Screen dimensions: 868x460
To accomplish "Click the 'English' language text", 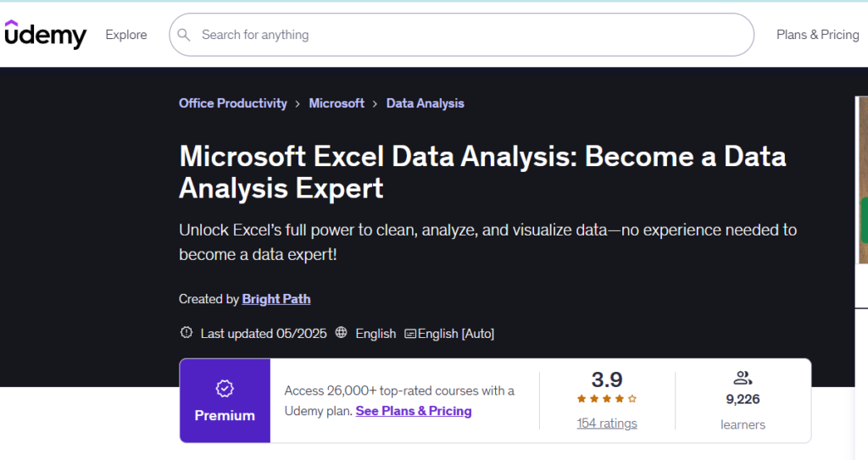I will tap(376, 334).
